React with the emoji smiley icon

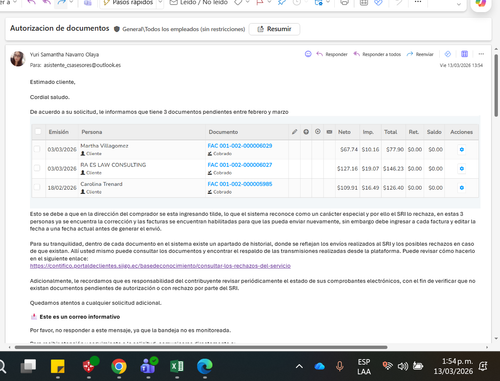(x=308, y=54)
